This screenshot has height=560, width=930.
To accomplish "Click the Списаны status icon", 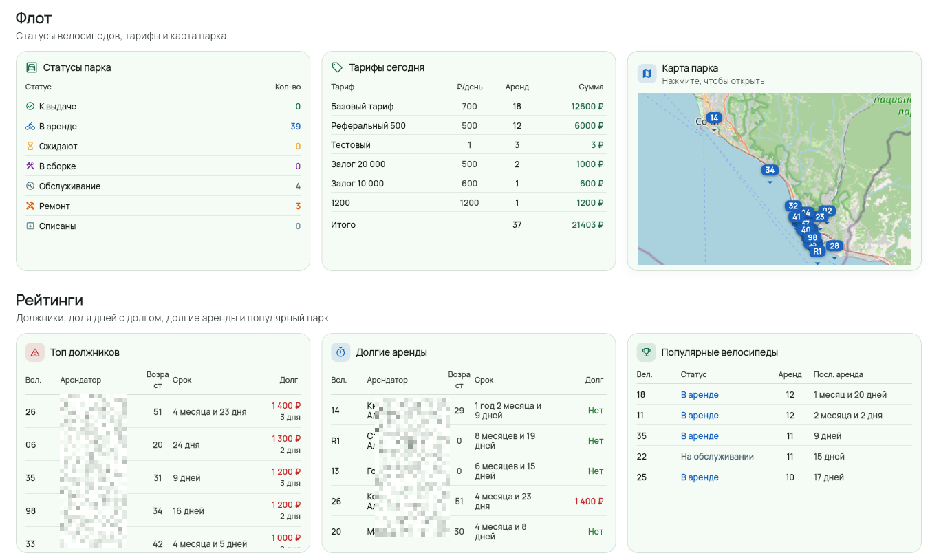I will click(x=30, y=226).
